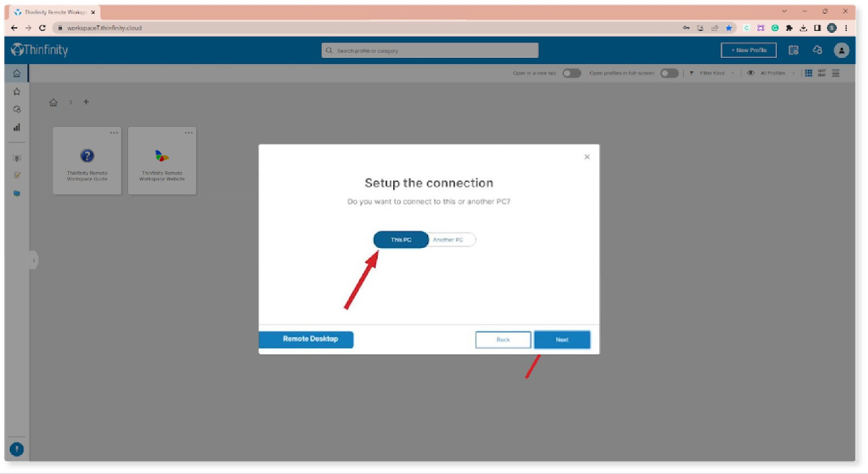The height and width of the screenshot is (474, 868).
Task: Click the browser back arrow
Action: [14, 28]
